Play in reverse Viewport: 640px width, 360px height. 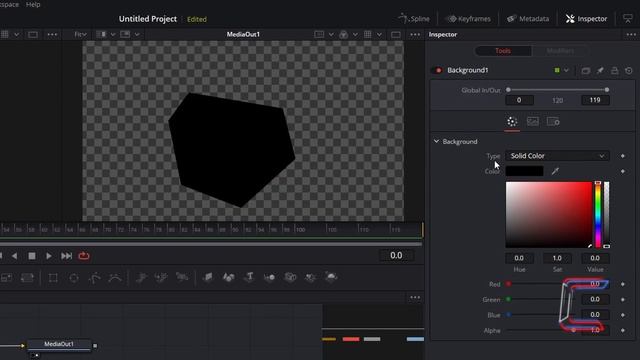coord(14,256)
